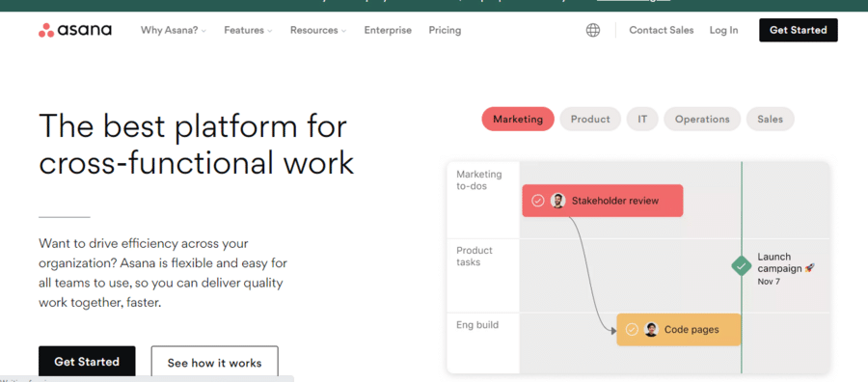Select the Product tab

click(x=590, y=119)
